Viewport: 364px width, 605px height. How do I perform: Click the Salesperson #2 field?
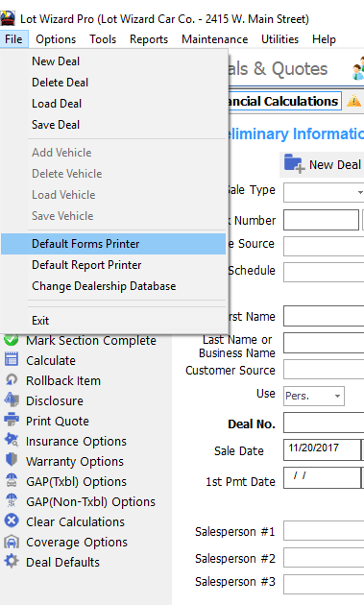(324, 558)
